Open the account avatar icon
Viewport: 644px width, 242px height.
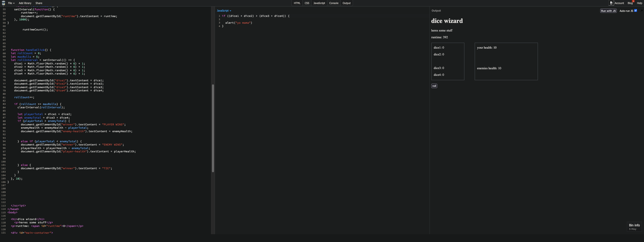(611, 3)
